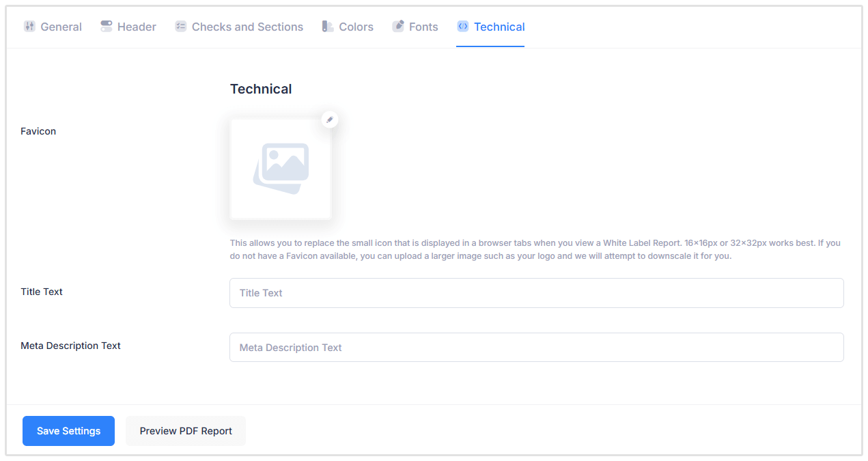Click the pencil edit icon on Favicon
The width and height of the screenshot is (868, 461).
pyautogui.click(x=330, y=120)
